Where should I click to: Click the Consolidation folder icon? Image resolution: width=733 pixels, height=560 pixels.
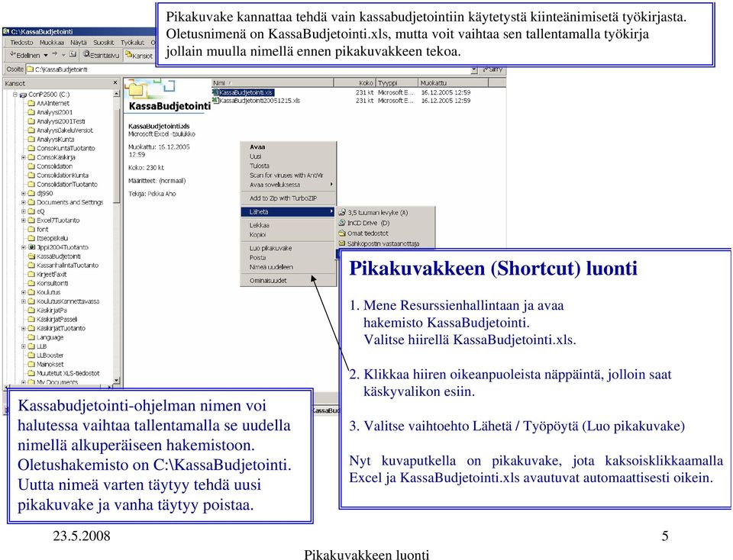click(31, 166)
